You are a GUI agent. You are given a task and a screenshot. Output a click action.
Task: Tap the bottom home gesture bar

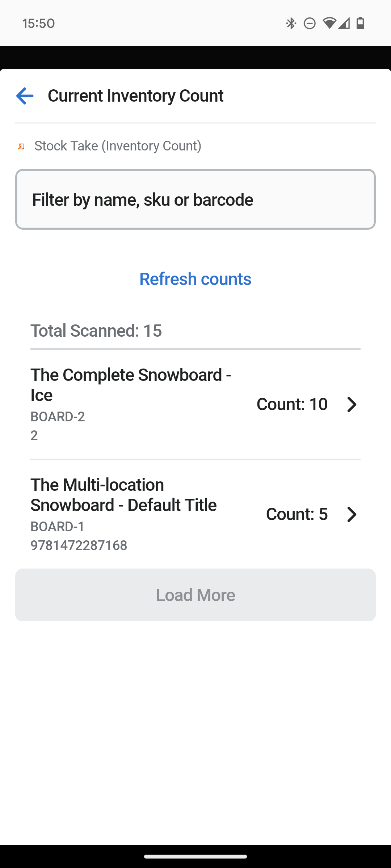pyautogui.click(x=195, y=856)
